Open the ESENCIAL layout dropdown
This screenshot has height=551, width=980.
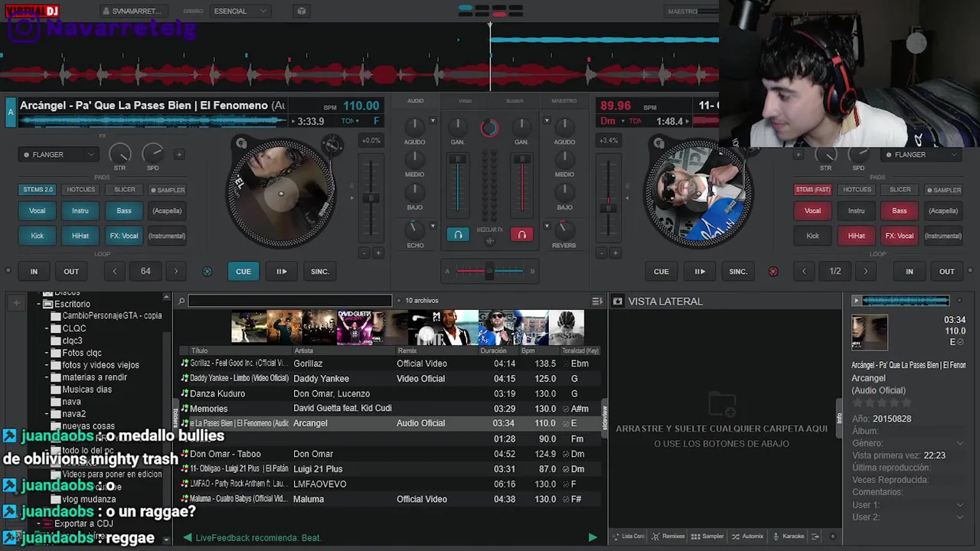(240, 11)
